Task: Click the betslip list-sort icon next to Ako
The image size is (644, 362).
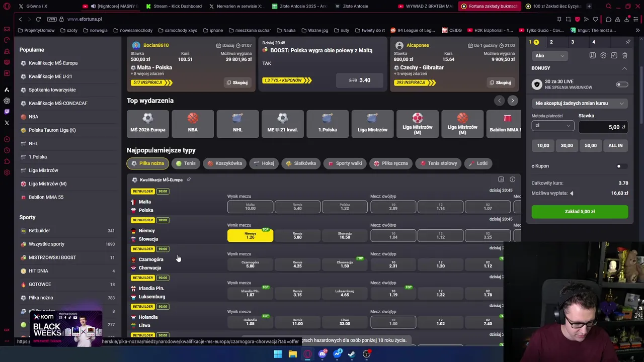Action: click(x=593, y=55)
